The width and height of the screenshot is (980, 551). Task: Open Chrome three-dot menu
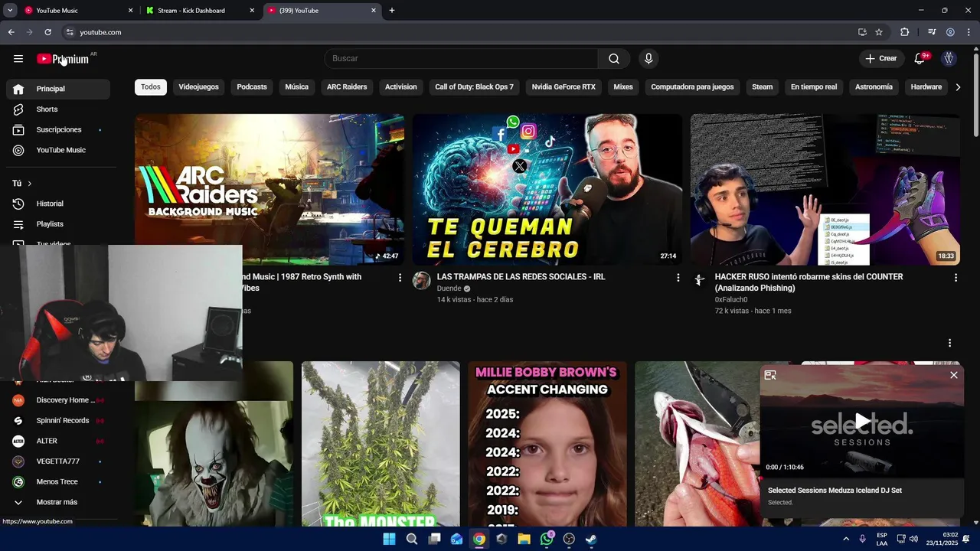(x=969, y=32)
